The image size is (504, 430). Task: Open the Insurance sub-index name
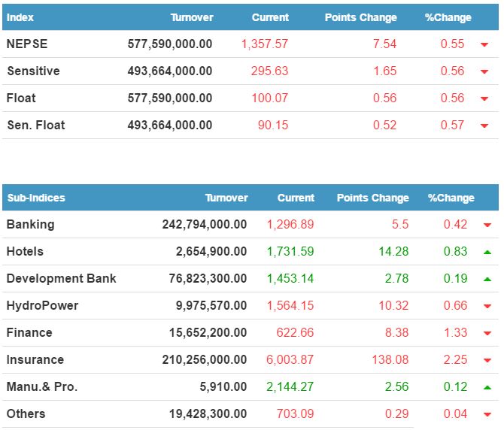click(x=35, y=359)
